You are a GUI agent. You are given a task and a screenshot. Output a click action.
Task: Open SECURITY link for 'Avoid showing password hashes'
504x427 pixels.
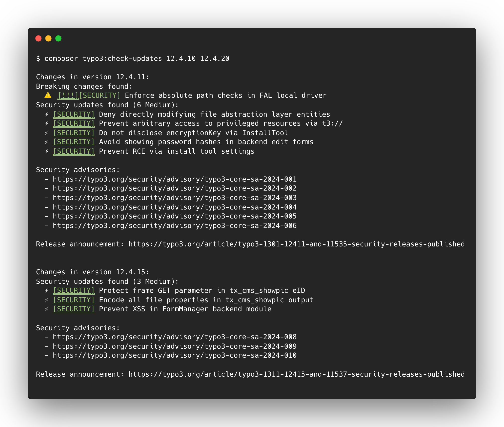74,142
